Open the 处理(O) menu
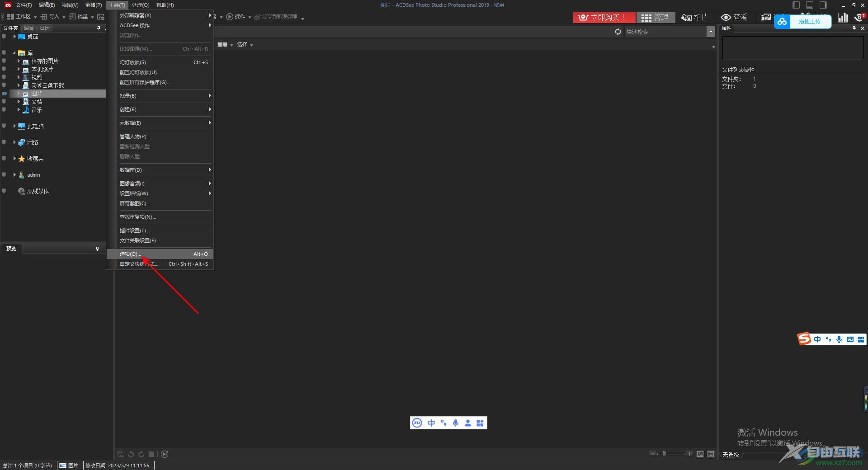Screen dimensions: 868x470 [141, 5]
